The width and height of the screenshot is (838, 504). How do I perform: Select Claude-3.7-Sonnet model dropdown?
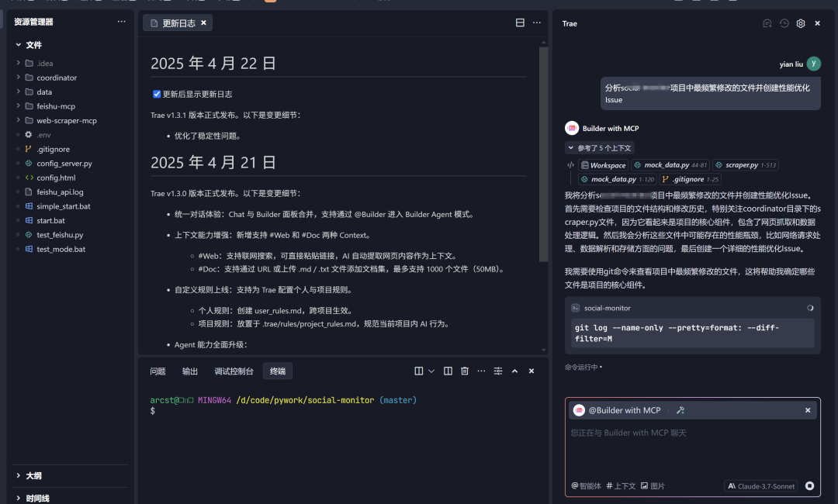click(x=761, y=486)
